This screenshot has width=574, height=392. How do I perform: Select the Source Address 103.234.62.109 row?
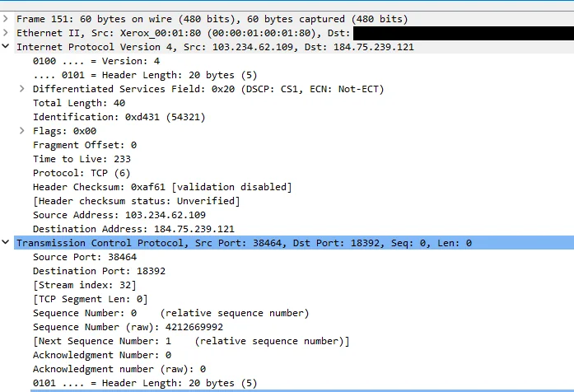point(294,215)
